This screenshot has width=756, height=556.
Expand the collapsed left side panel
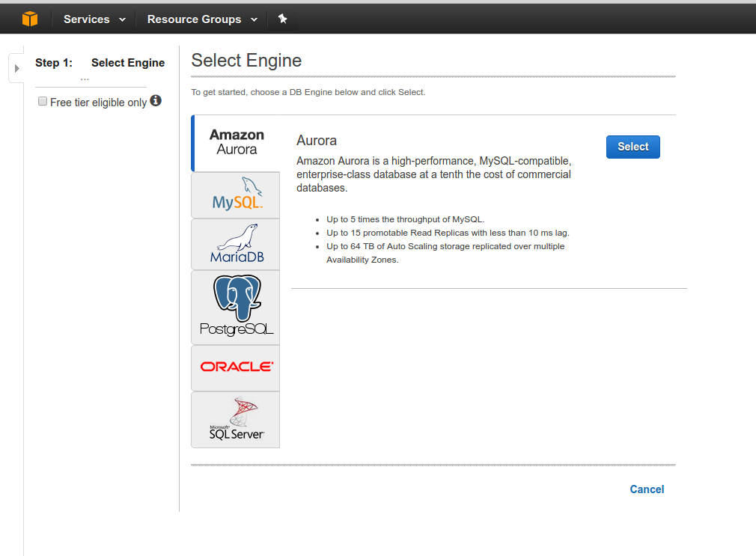16,68
